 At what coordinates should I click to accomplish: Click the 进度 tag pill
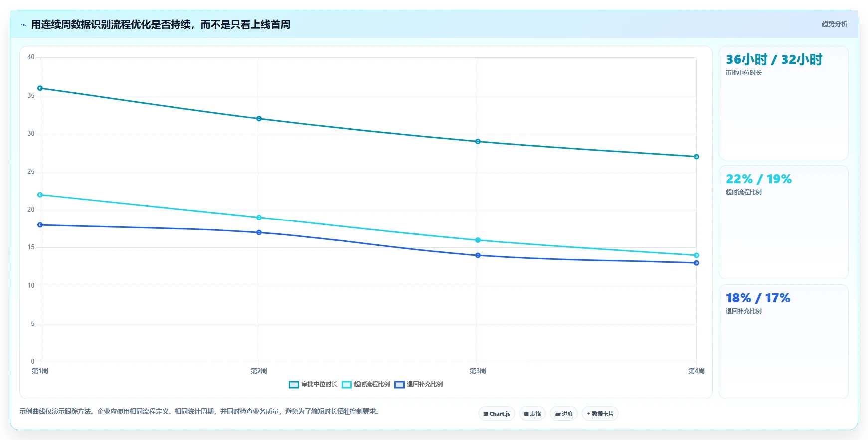click(x=564, y=414)
